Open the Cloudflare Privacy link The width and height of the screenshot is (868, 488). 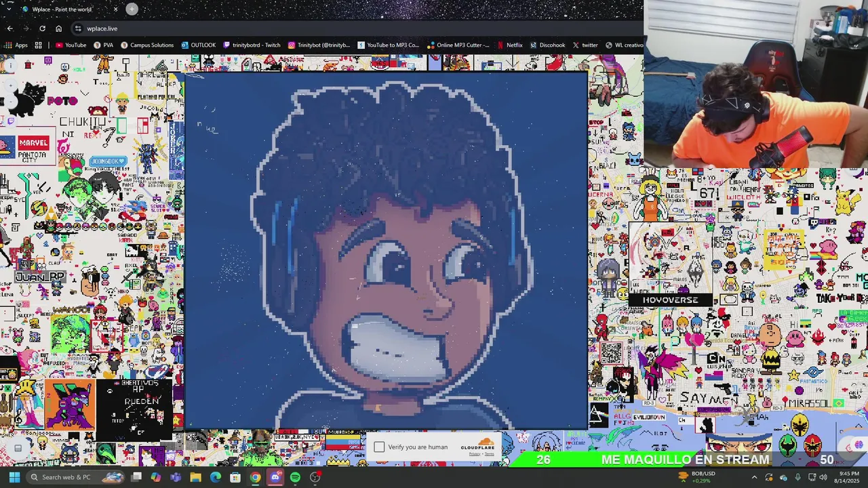click(475, 454)
